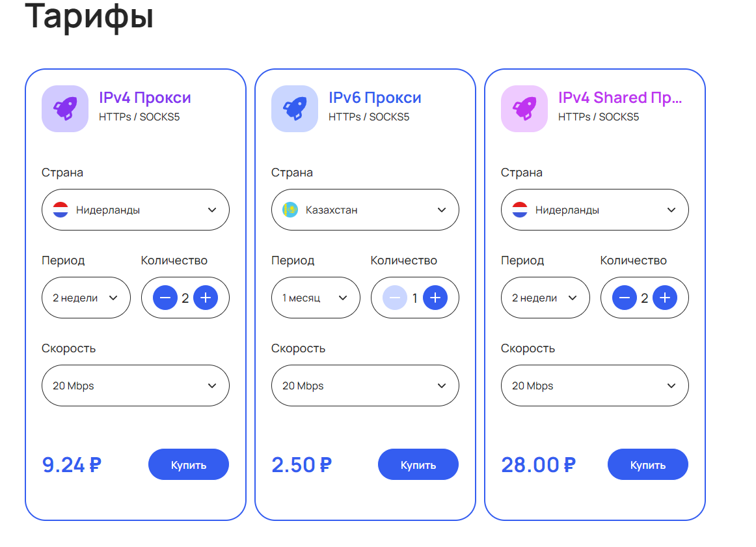Decrease quantity on the IPv4 Прокси card
The width and height of the screenshot is (756, 547).
click(x=165, y=298)
